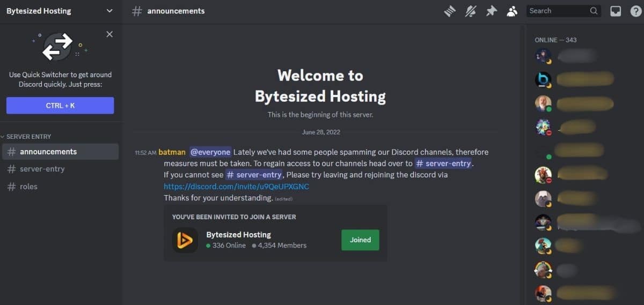This screenshot has height=305, width=644.
Task: Open pinned messages pin icon
Action: tap(492, 11)
